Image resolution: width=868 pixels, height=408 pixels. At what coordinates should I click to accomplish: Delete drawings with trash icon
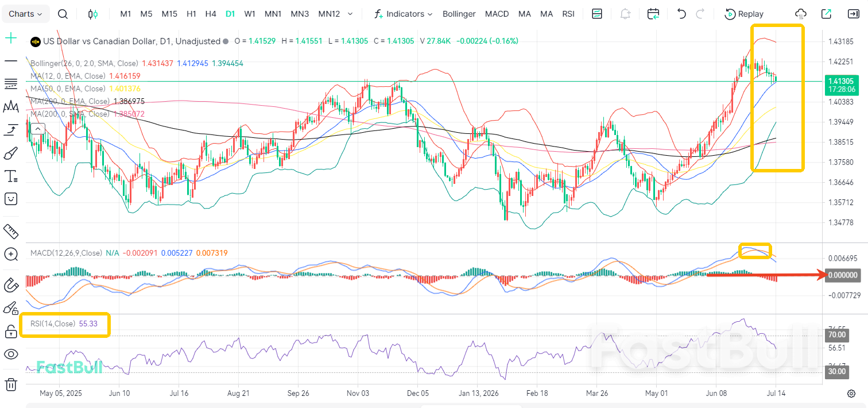(x=11, y=384)
